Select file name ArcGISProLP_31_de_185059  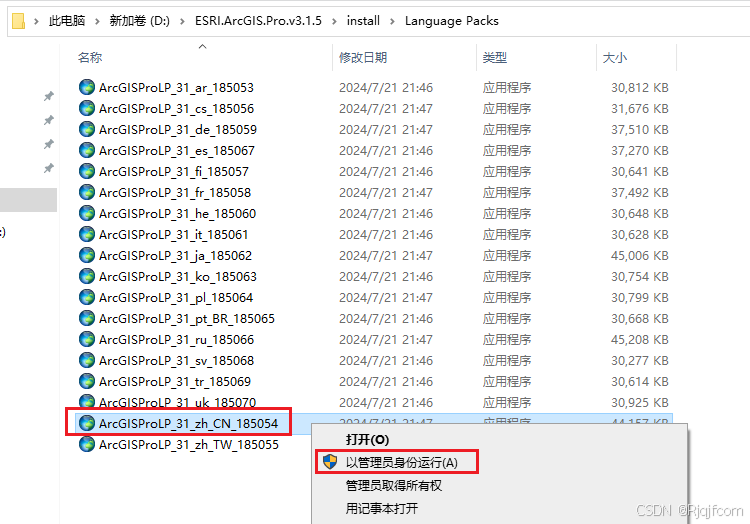pyautogui.click(x=178, y=129)
